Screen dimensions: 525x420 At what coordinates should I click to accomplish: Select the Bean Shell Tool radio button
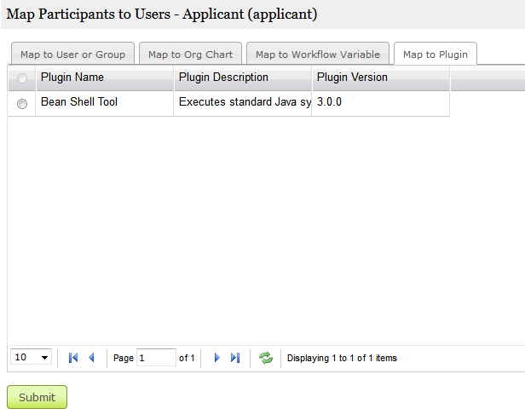(x=22, y=103)
